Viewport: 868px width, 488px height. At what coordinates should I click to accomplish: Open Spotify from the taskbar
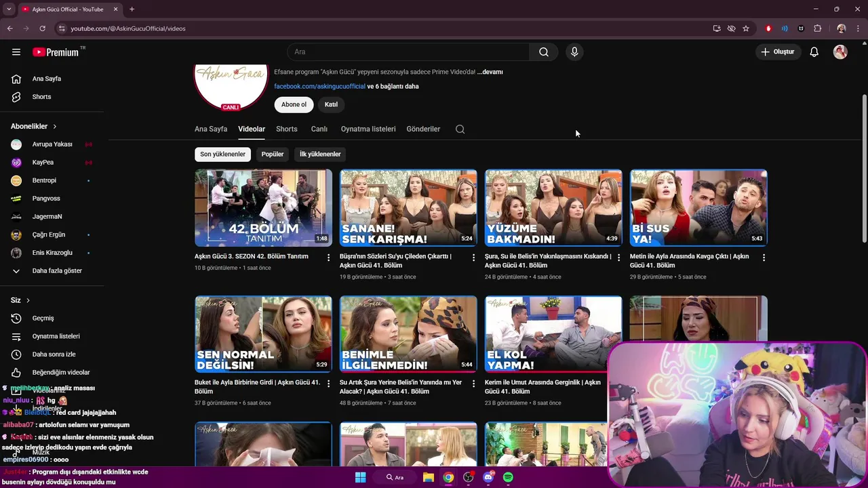point(508,477)
